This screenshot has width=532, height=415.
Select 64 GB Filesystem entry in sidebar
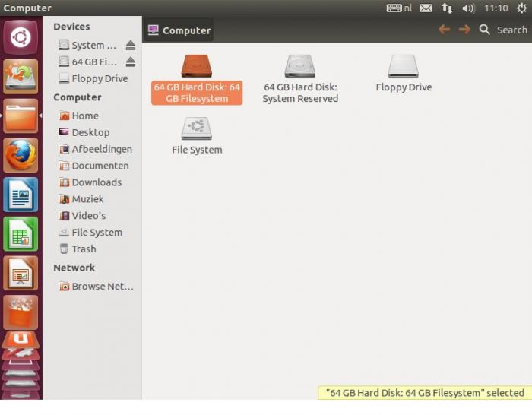coord(87,62)
